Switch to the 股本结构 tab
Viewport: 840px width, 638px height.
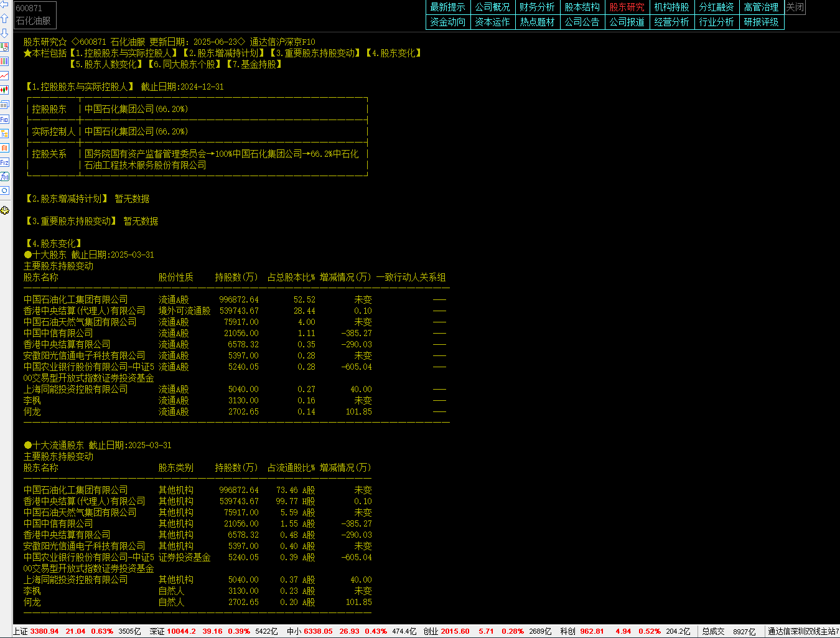(582, 7)
